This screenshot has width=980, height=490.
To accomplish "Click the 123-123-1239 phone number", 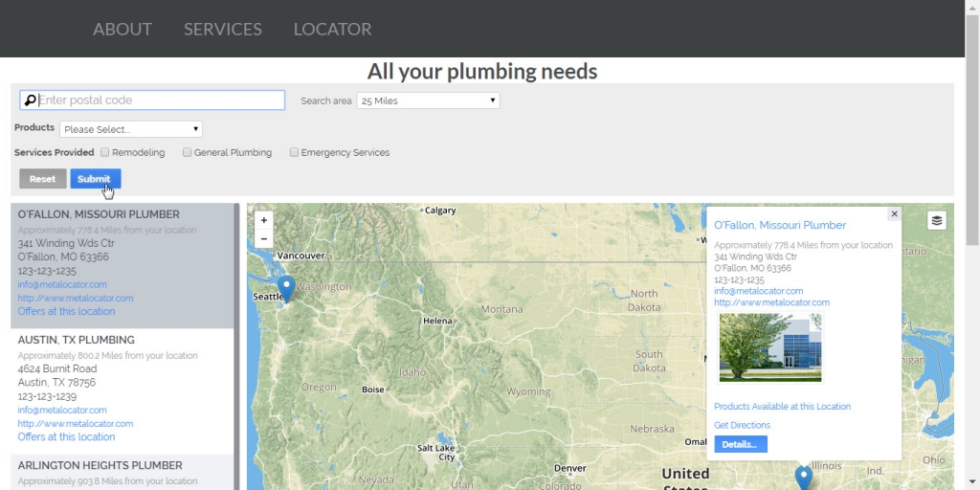I will coord(47,397).
